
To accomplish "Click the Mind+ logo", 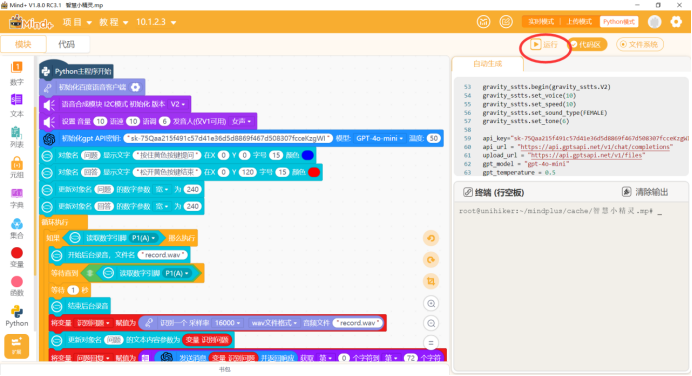I will (x=31, y=22).
